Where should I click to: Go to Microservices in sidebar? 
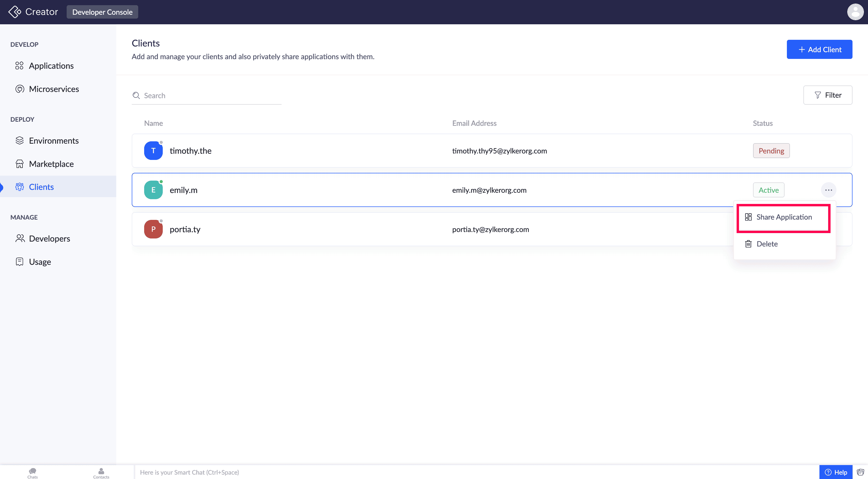[53, 89]
